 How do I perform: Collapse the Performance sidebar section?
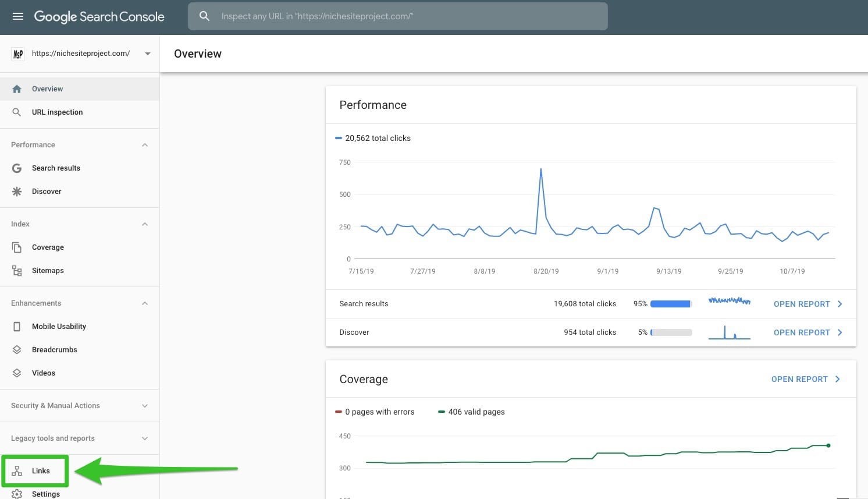coord(145,145)
